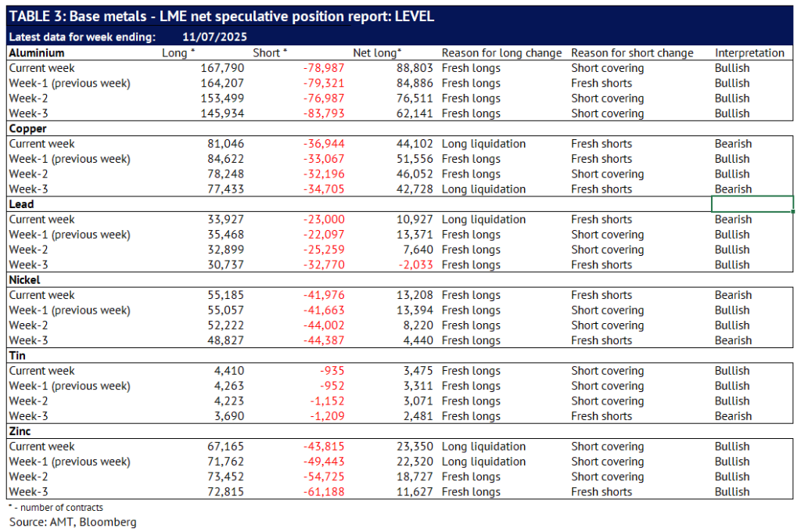
Task: Click the number of contracts footnote
Action: click(x=56, y=508)
